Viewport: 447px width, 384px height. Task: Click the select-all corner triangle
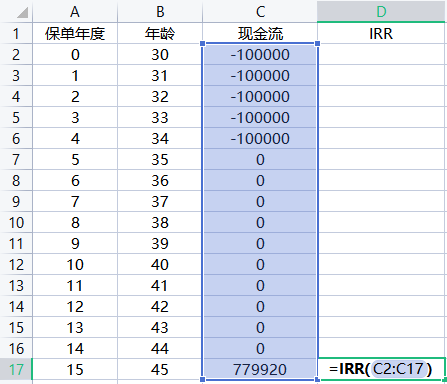pyautogui.click(x=22, y=13)
